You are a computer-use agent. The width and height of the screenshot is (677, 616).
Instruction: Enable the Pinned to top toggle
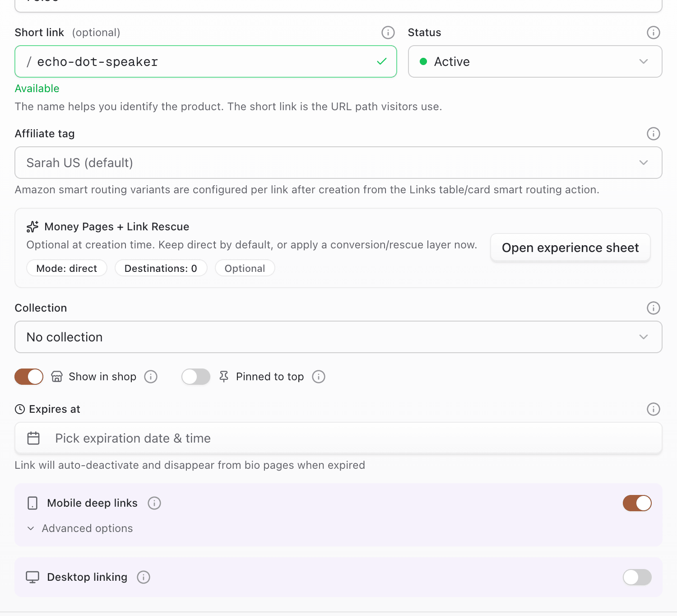(196, 377)
